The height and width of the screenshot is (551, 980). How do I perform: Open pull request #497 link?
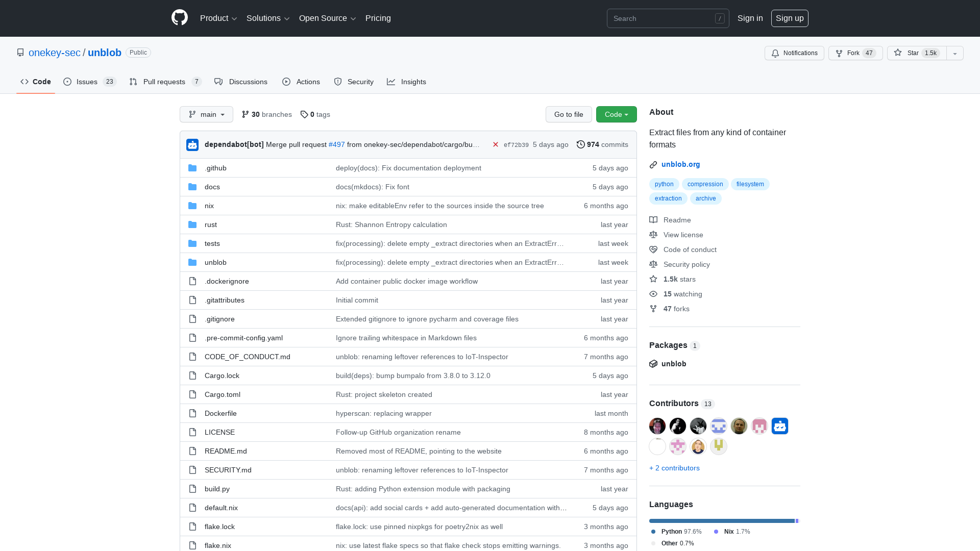pyautogui.click(x=337, y=145)
